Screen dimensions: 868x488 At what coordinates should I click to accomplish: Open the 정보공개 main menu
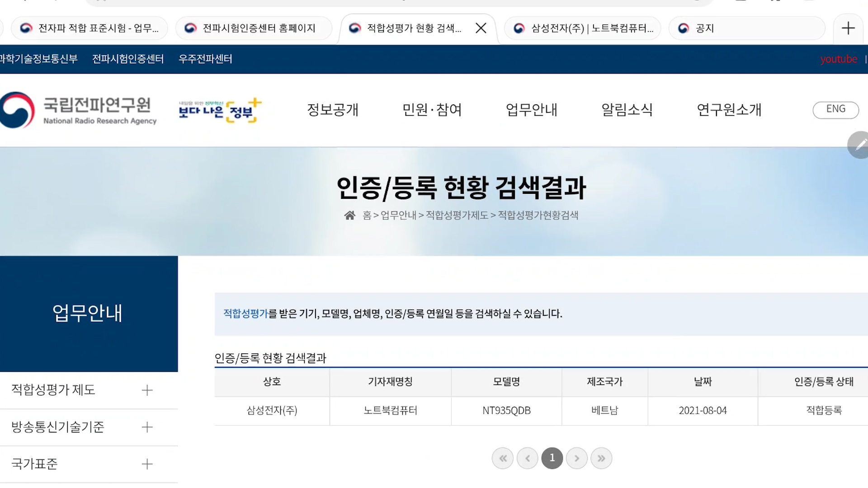tap(333, 110)
